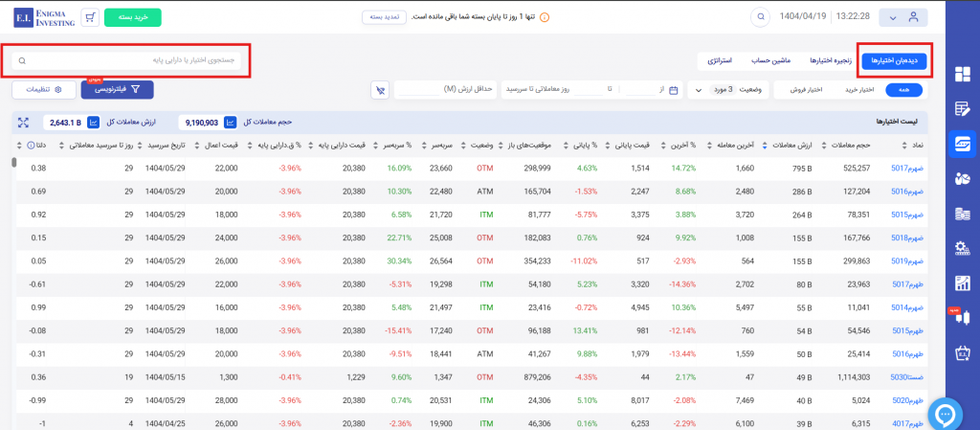The height and width of the screenshot is (430, 980).
Task: Open the user account dropdown
Action: click(903, 17)
